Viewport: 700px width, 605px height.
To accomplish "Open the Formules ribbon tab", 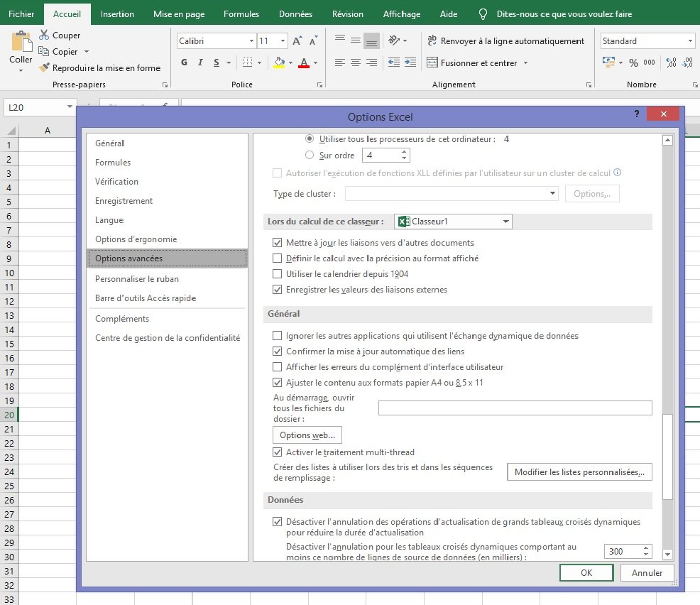I will click(x=241, y=13).
